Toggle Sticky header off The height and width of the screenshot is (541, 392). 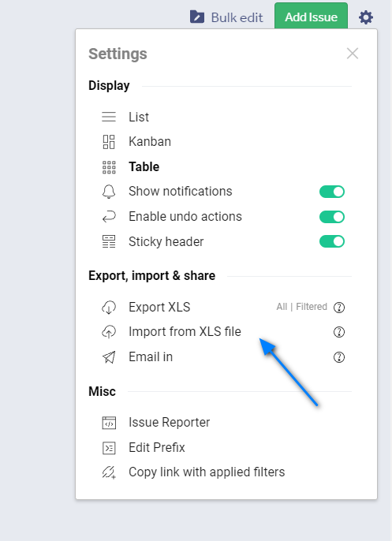point(332,241)
